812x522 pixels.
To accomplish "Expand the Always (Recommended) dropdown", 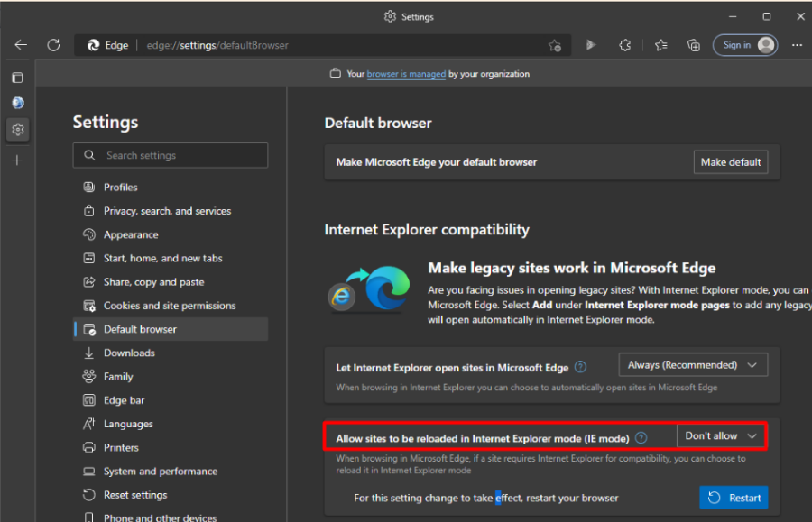I will click(693, 365).
